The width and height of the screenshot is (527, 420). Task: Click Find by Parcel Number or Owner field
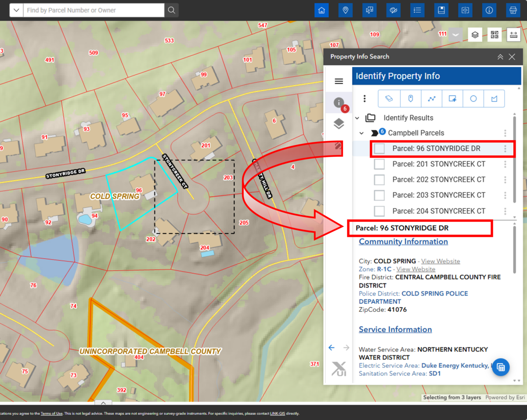94,10
